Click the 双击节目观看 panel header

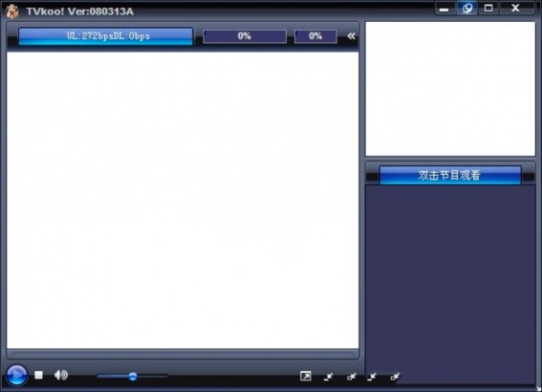click(x=449, y=176)
